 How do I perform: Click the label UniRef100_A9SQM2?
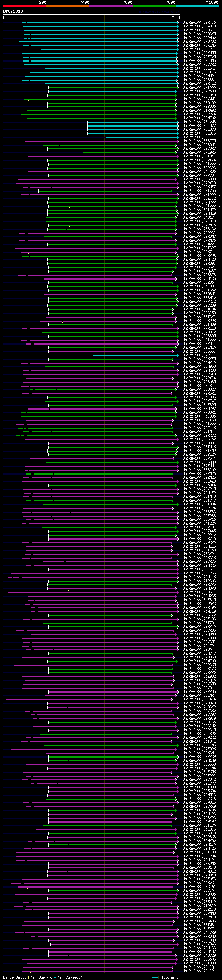(199, 145)
